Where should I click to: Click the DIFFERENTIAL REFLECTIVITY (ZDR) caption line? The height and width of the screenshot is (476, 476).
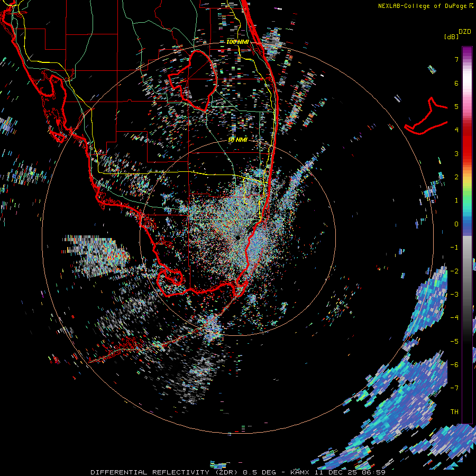[x=238, y=472]
